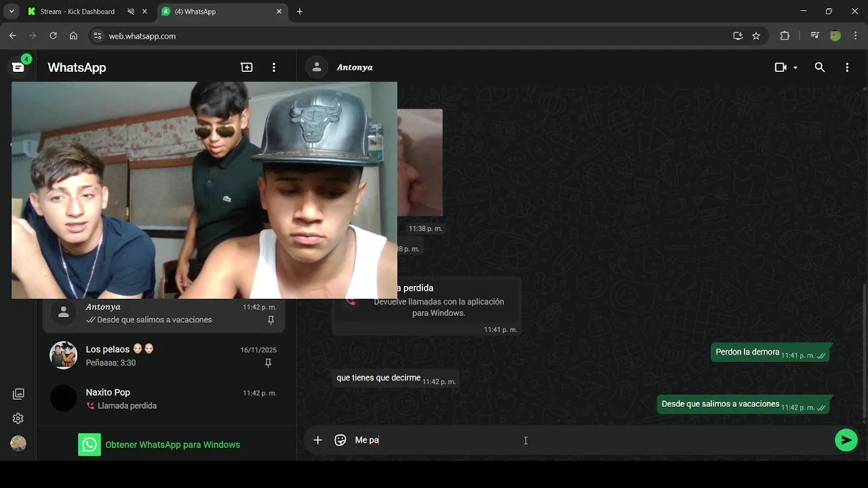The height and width of the screenshot is (488, 868).
Task: View site information icon in address bar
Action: click(98, 36)
